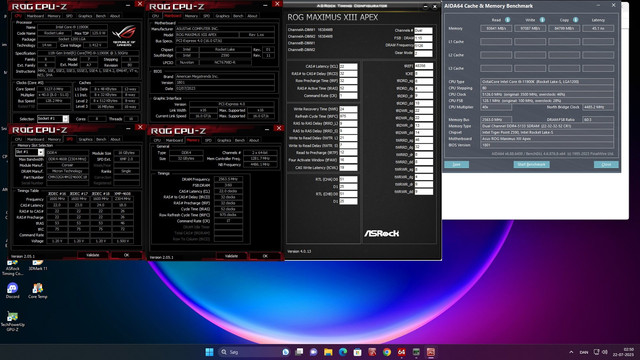This screenshot has height=360, width=640.
Task: Switch to the ROG CPU-Z taskbar icon
Action: tap(431, 352)
